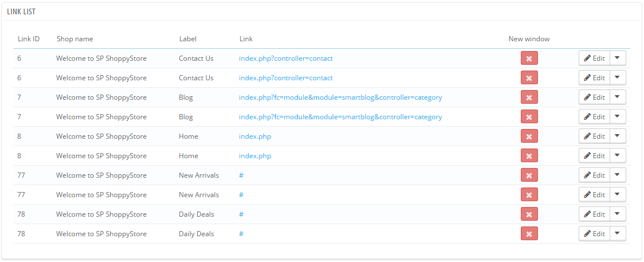Click pencil Edit for second Home row
Screen dimensions: 644x262
coord(594,155)
